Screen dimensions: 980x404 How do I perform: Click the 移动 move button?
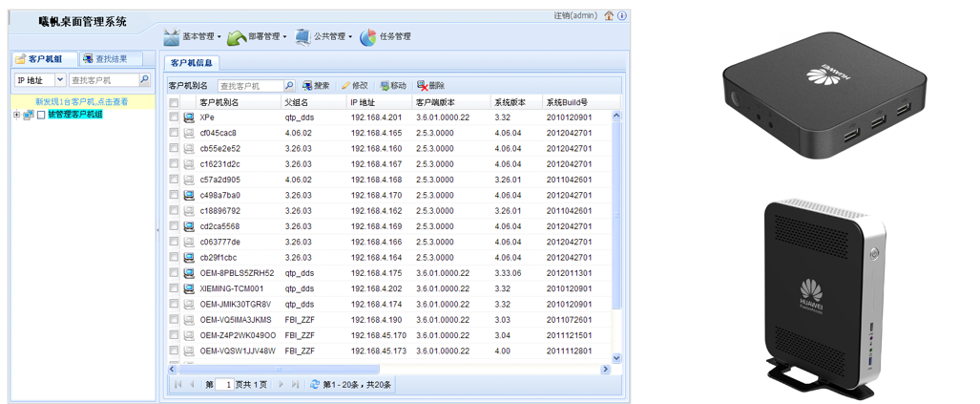pos(393,86)
